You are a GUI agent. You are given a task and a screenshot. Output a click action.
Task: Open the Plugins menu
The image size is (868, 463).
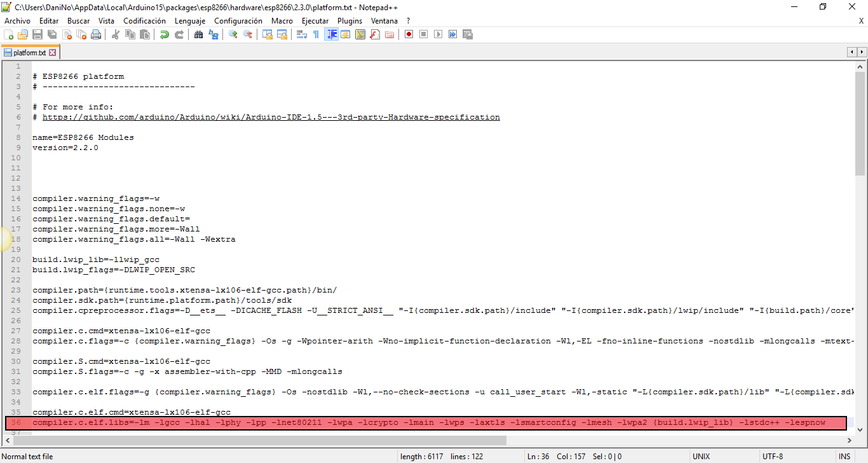tap(350, 21)
